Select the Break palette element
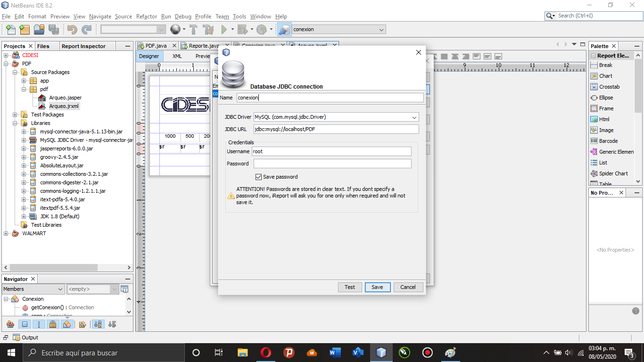Viewport: 644px width, 362px height. point(601,65)
